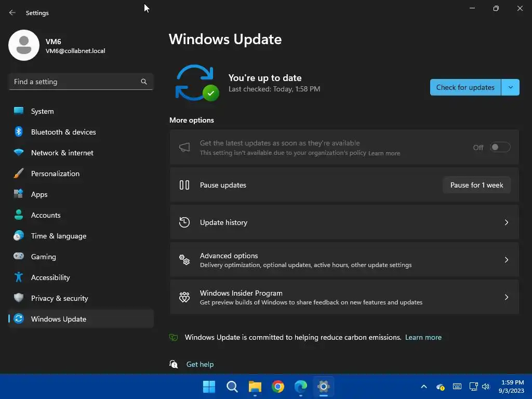The image size is (532, 399).
Task: Click the gears icon beside Advanced options
Action: coord(184,260)
